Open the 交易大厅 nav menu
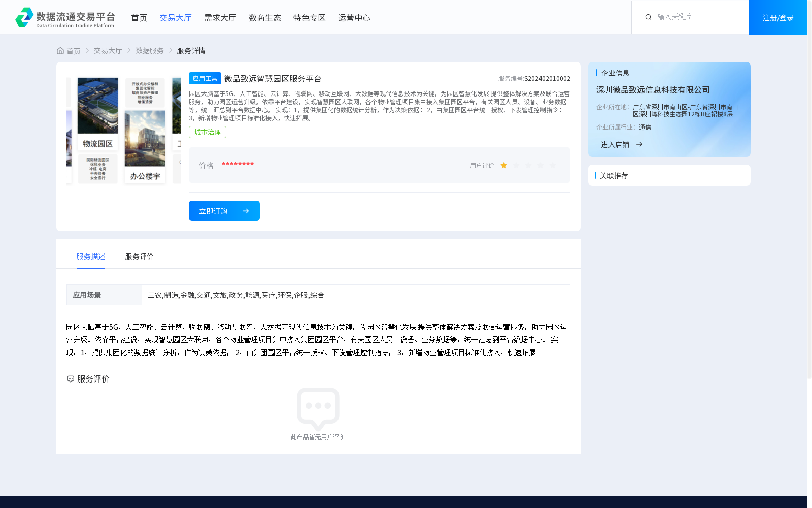 (176, 18)
